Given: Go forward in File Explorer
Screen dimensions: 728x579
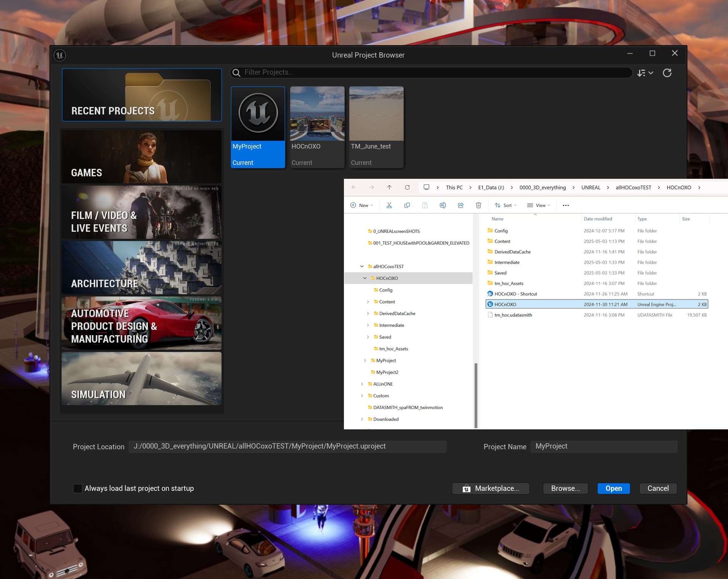Looking at the screenshot, I should tap(372, 187).
